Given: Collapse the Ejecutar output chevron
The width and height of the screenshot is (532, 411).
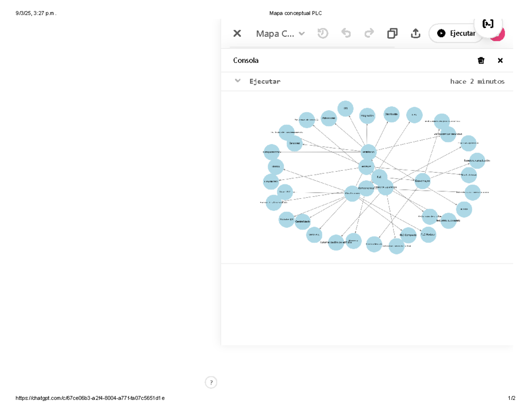Looking at the screenshot, I should point(238,81).
